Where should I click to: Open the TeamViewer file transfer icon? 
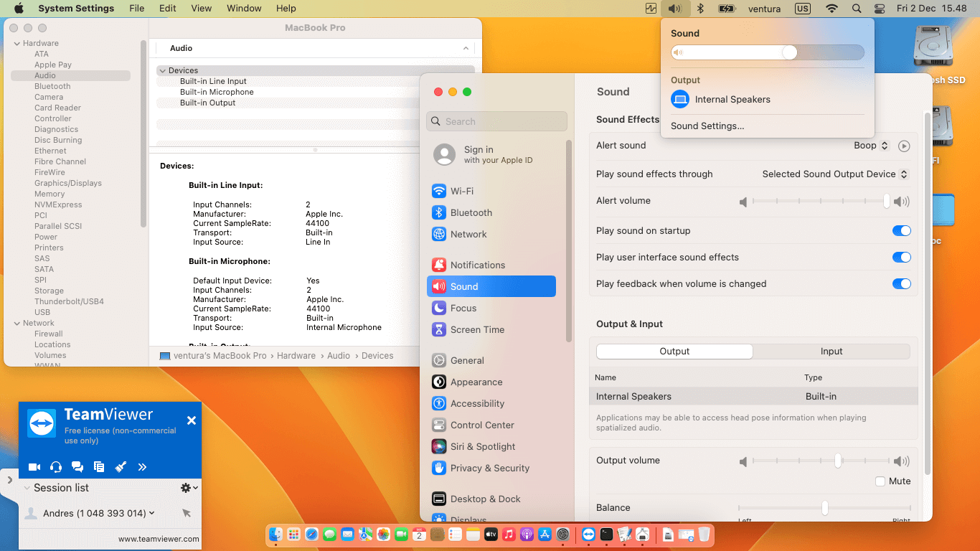(99, 467)
